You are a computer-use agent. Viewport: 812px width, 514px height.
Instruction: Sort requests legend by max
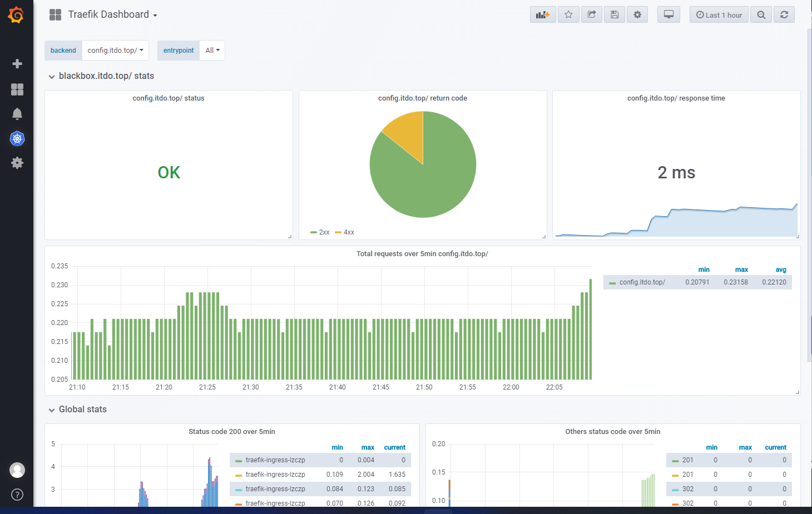[741, 270]
